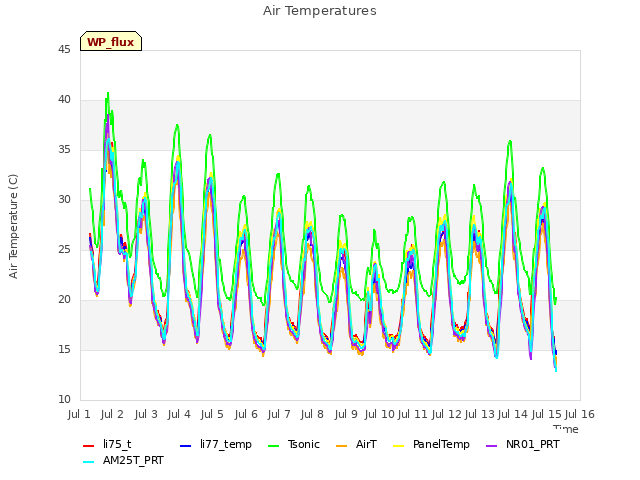This screenshot has width=640, height=480.
Task: Click the Jul 11 x-axis tick label
Action: click(412, 414)
